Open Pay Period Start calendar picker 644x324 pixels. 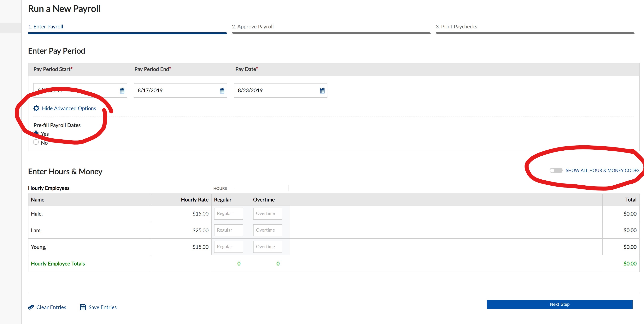tap(122, 90)
